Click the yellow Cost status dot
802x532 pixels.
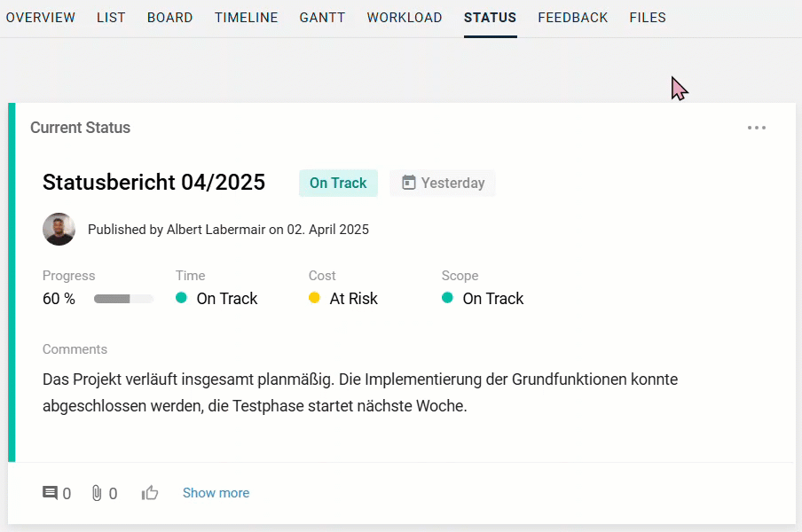click(314, 299)
